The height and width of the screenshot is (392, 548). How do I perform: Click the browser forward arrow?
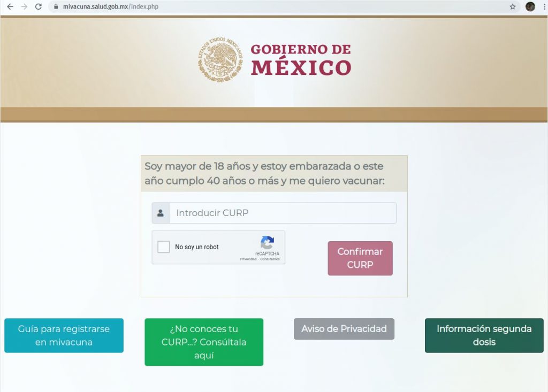(24, 7)
